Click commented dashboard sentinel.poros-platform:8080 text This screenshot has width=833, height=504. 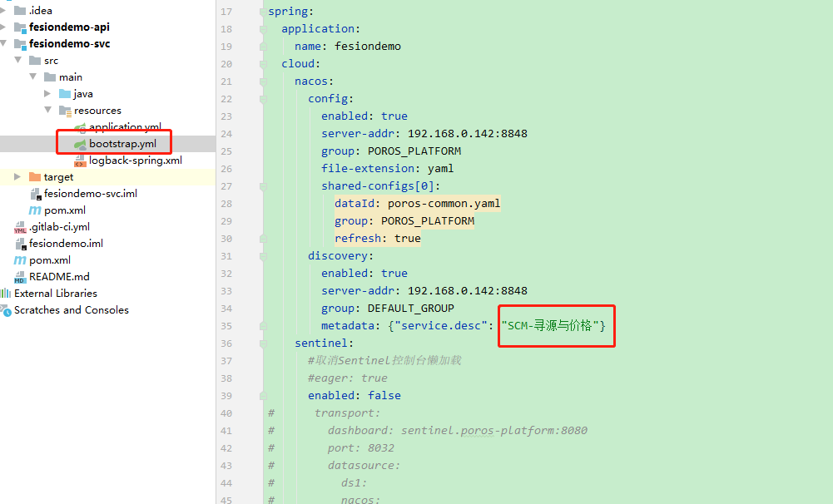click(494, 431)
